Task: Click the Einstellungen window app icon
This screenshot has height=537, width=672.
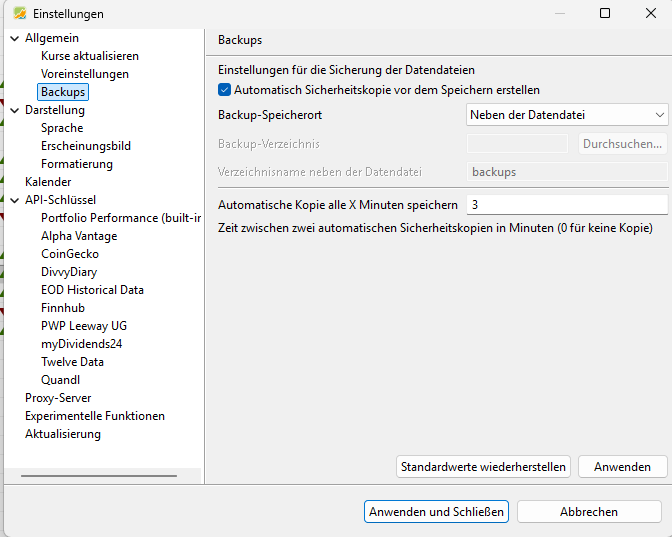Action: pos(20,14)
